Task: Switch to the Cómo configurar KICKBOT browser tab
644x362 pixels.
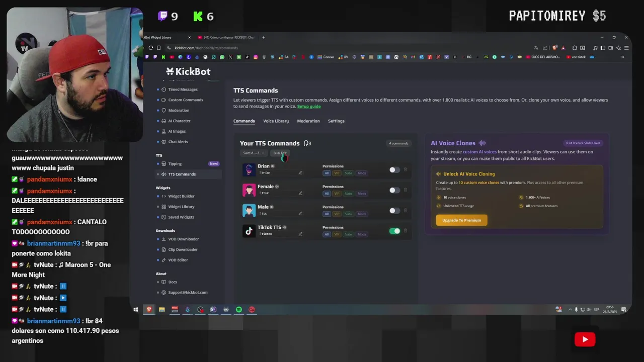Action: coord(226,37)
